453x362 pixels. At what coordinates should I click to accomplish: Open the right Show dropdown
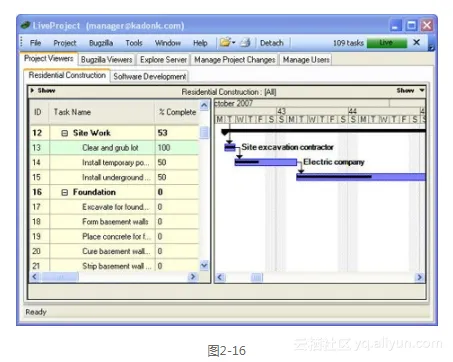click(x=410, y=90)
